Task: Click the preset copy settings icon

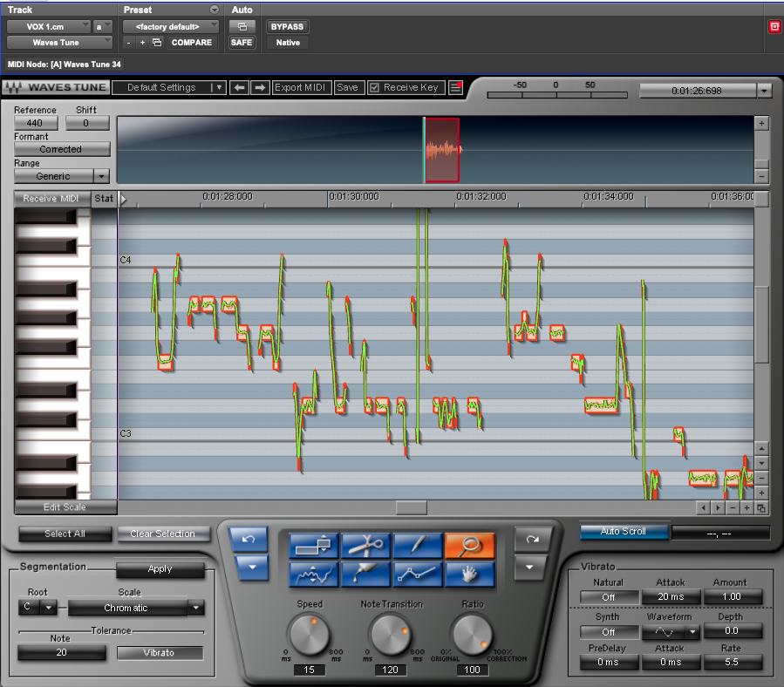Action: point(157,43)
